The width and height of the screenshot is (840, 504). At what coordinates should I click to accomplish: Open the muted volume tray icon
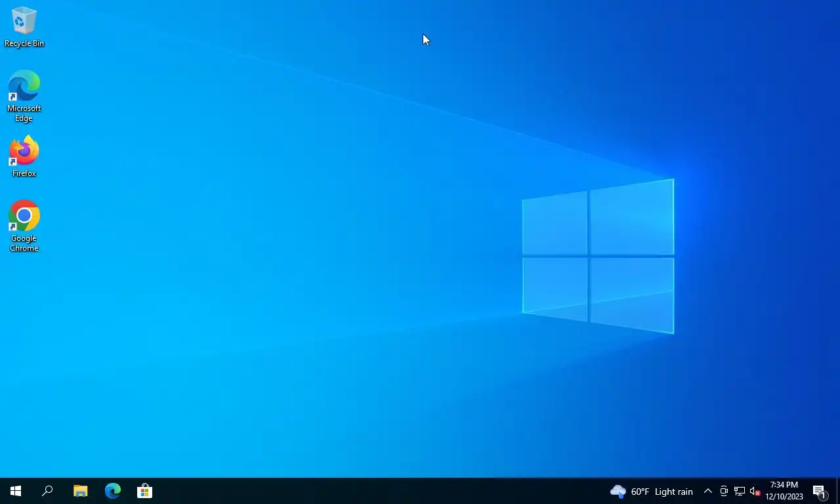(755, 491)
